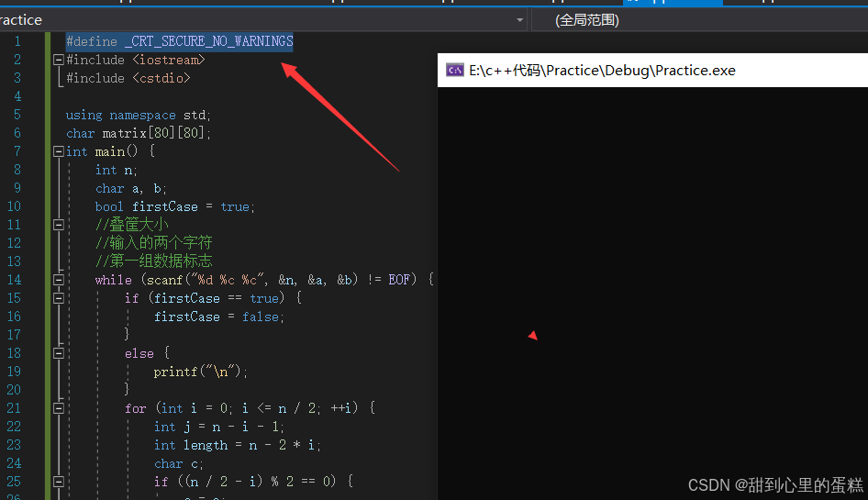Collapse the #include block on line 2

(58, 60)
